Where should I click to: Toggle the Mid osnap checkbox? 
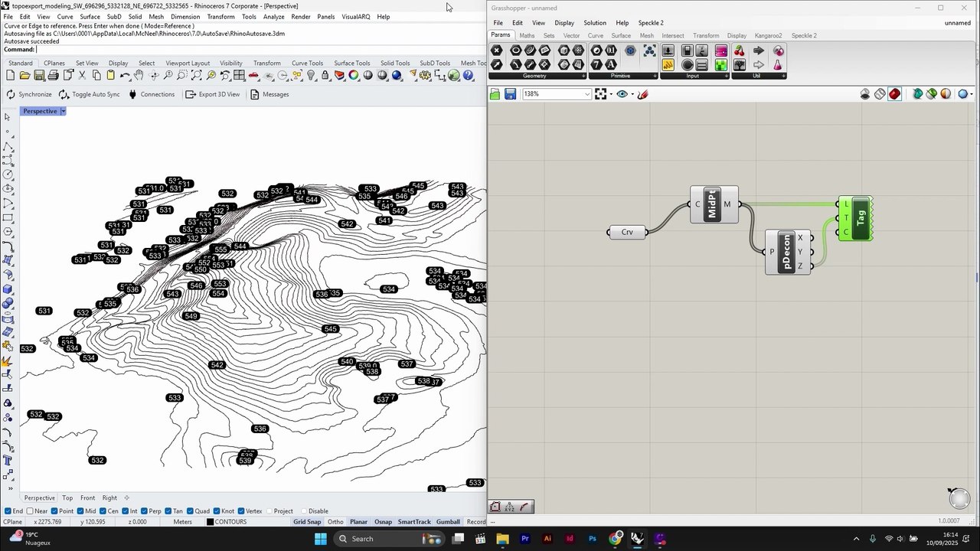(80, 511)
